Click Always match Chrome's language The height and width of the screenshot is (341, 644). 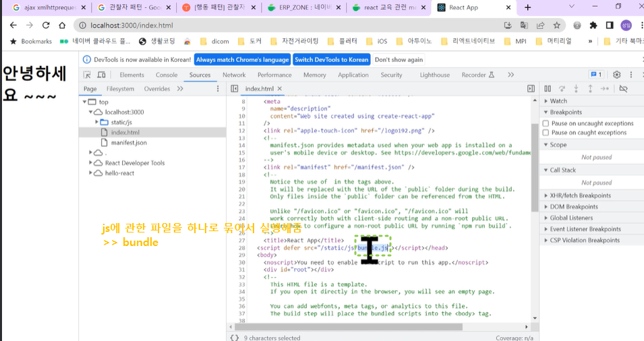(x=242, y=59)
